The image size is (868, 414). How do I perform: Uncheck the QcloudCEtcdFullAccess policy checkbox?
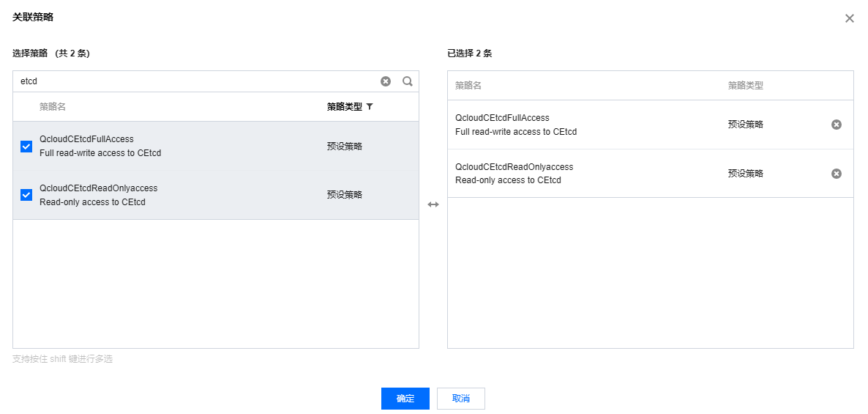coord(26,147)
